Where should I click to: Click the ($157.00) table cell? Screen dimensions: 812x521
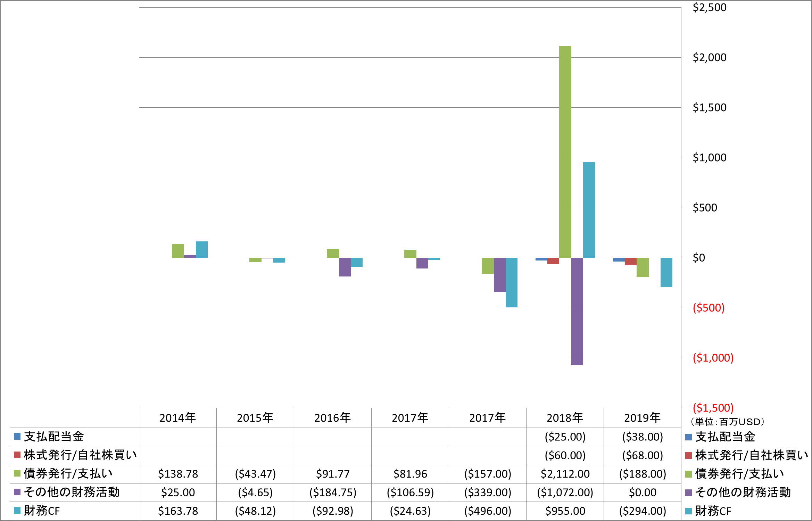(x=488, y=474)
